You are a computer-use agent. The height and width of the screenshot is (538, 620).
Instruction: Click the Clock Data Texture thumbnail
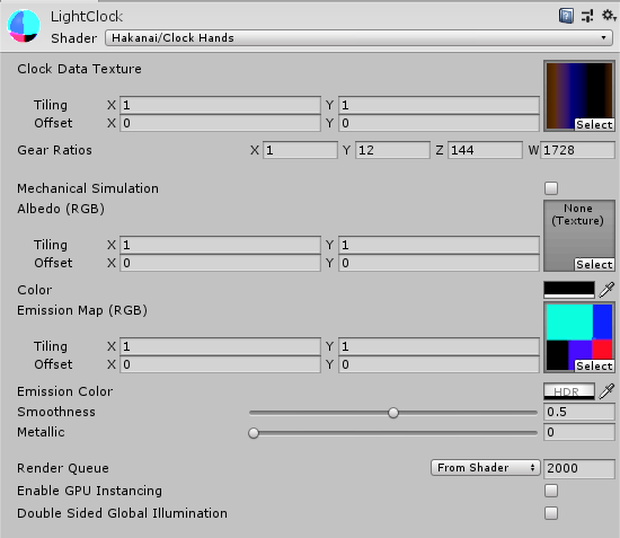pos(579,96)
